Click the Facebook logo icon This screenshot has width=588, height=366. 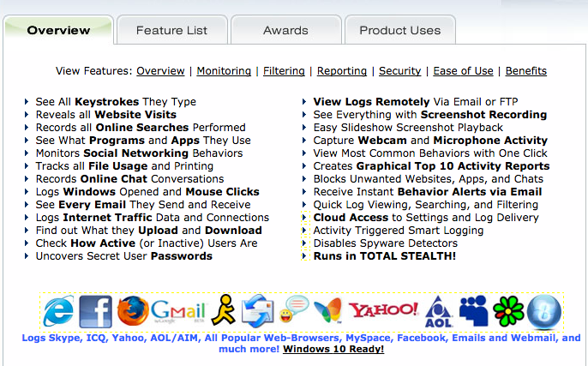(x=95, y=311)
